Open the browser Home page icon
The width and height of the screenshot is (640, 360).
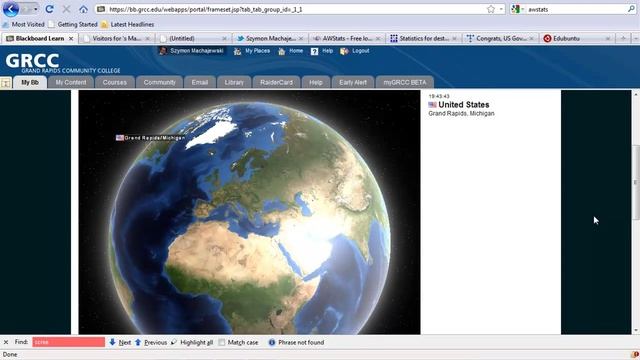[x=83, y=9]
